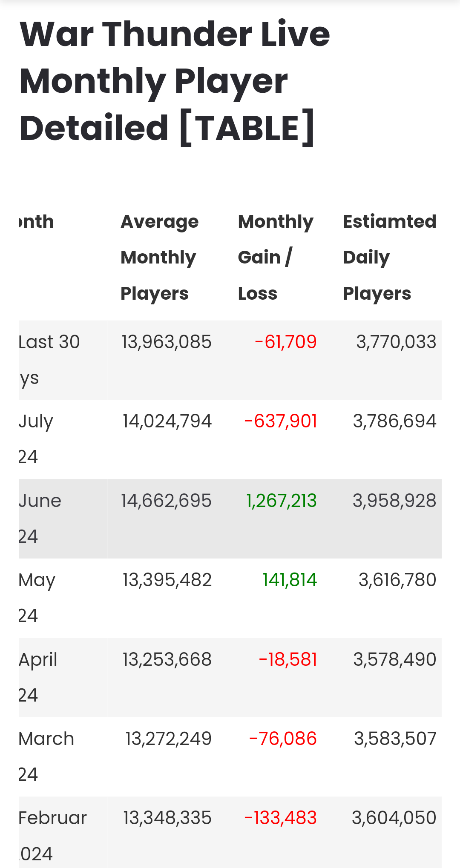Select the 3,770,033 daily players cell
The width and height of the screenshot is (460, 868).
396,342
